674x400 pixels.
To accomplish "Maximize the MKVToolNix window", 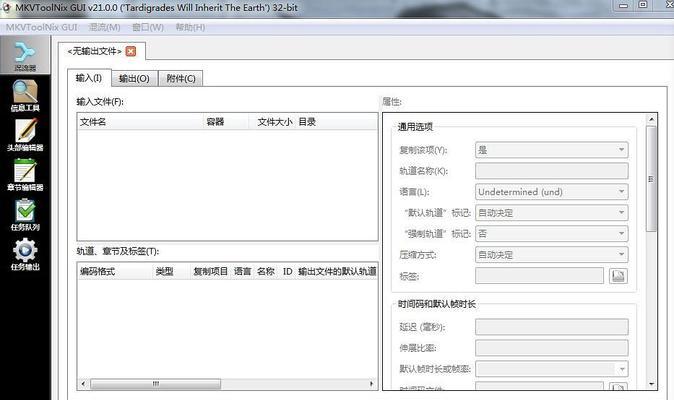I will point(643,5).
